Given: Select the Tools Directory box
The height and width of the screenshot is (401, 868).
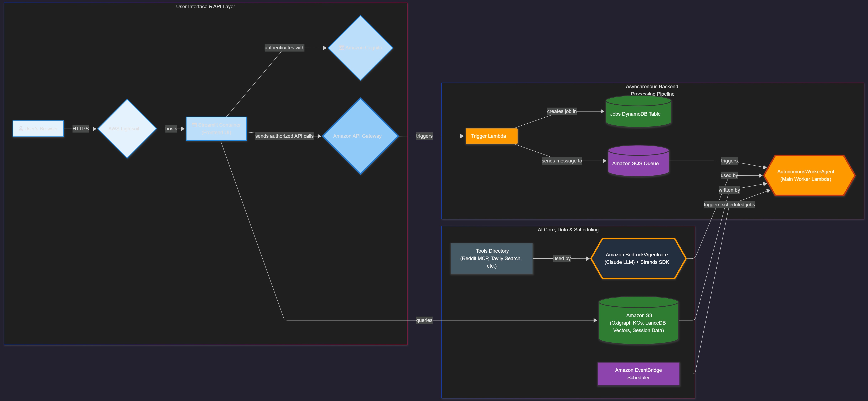Looking at the screenshot, I should [x=491, y=258].
